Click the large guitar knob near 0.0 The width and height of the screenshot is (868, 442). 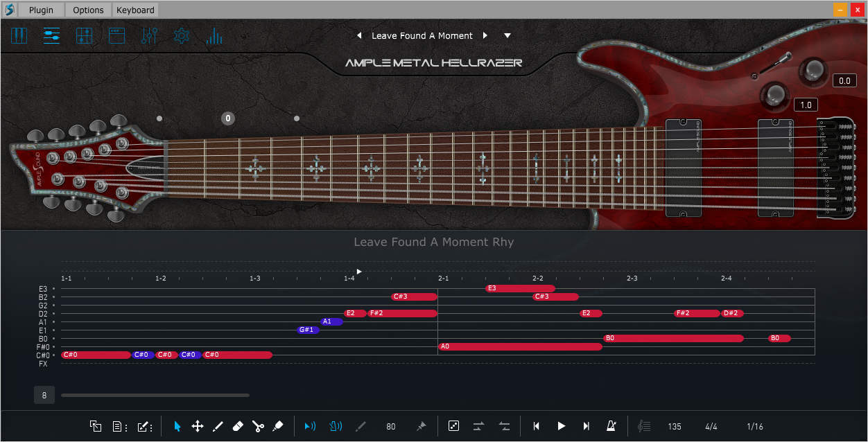(x=814, y=70)
